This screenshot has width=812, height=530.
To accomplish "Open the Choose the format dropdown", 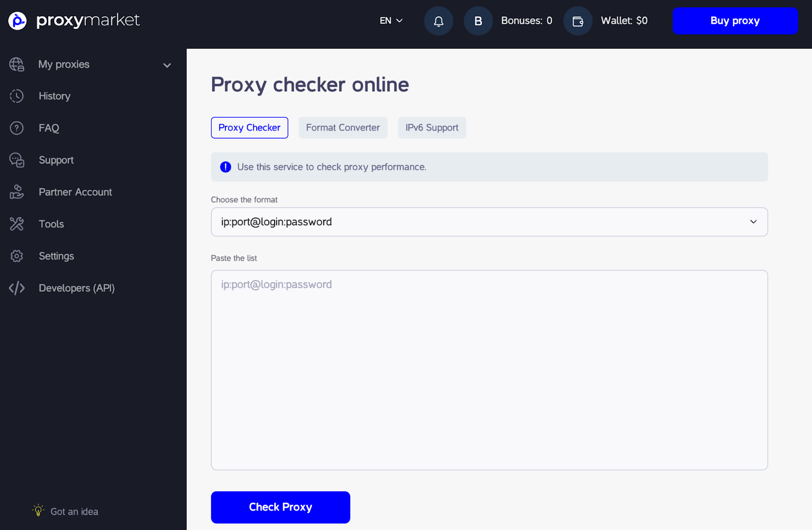I will point(489,222).
